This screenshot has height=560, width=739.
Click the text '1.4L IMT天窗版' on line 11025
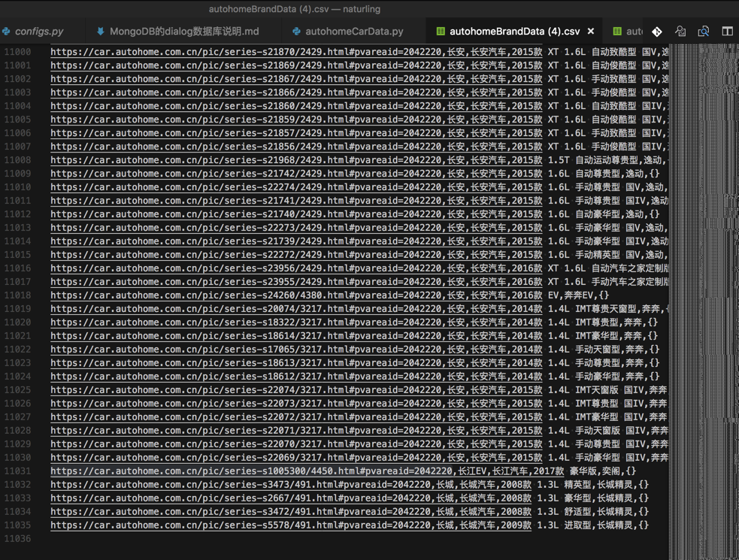(583, 390)
